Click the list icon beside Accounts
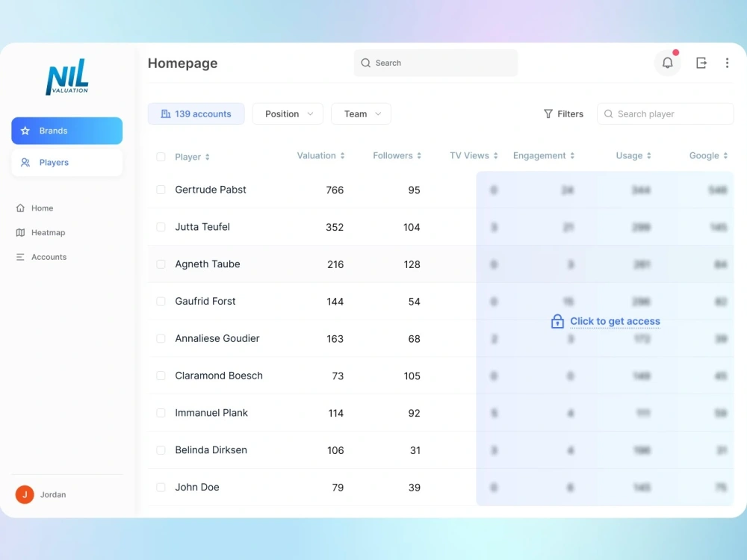The image size is (747, 560). point(20,257)
